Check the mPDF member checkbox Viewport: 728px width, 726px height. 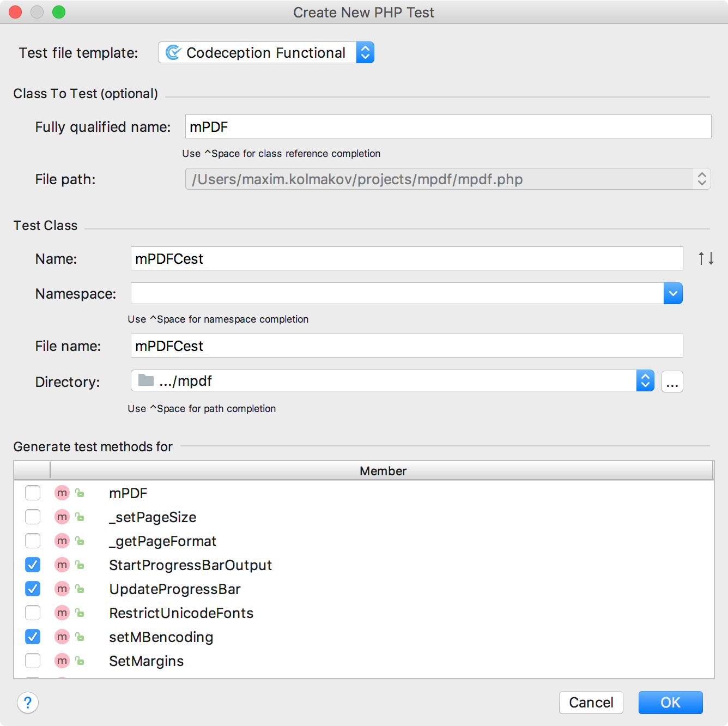pyautogui.click(x=33, y=493)
